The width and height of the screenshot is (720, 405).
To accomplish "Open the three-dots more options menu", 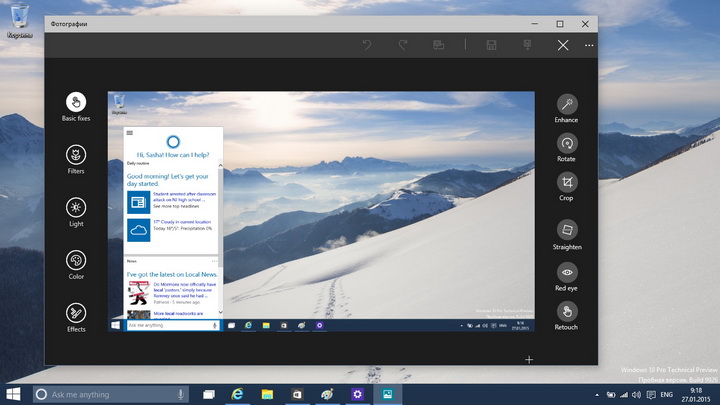I will click(x=589, y=45).
